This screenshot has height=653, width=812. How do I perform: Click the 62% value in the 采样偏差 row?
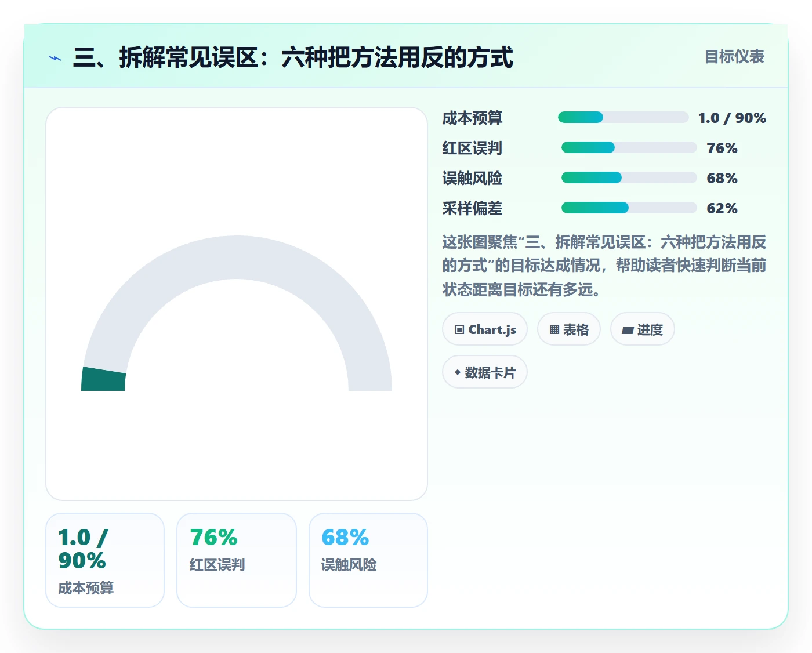click(722, 208)
